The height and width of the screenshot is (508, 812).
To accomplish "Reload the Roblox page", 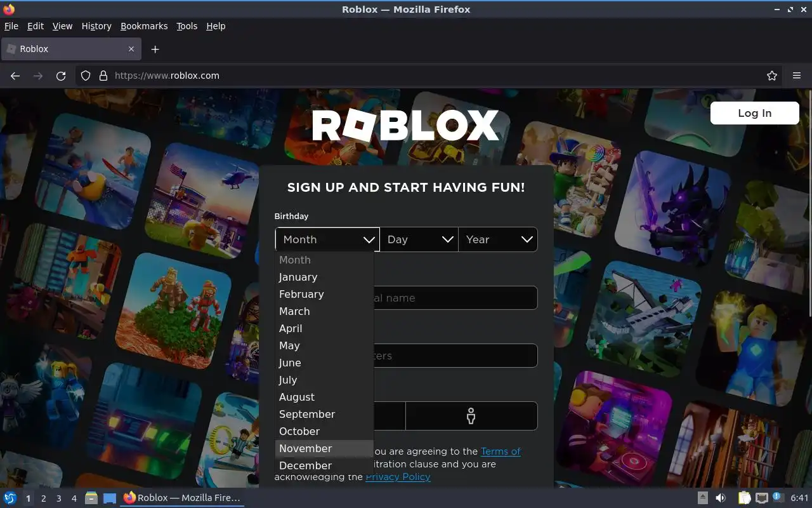I will (61, 76).
